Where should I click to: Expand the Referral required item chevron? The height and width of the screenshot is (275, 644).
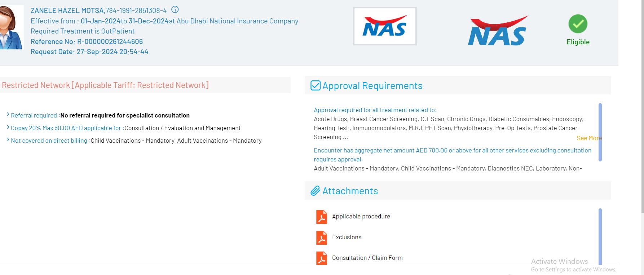(8, 115)
